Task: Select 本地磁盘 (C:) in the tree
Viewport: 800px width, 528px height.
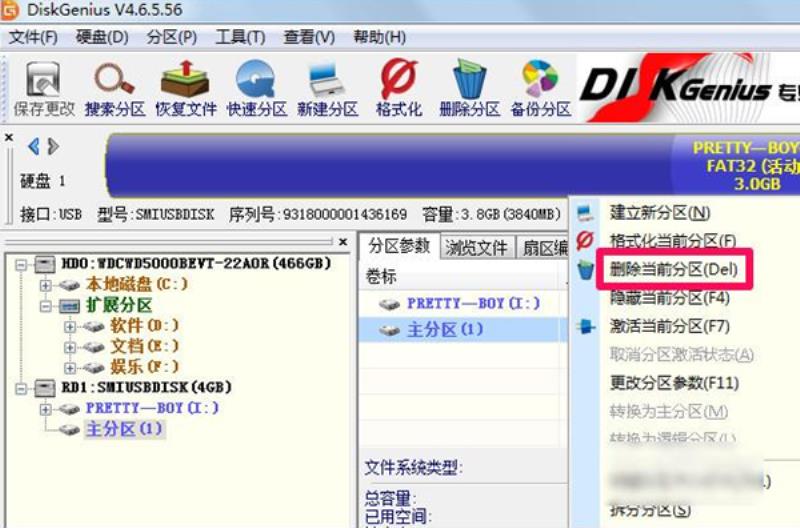Action: coord(137,284)
